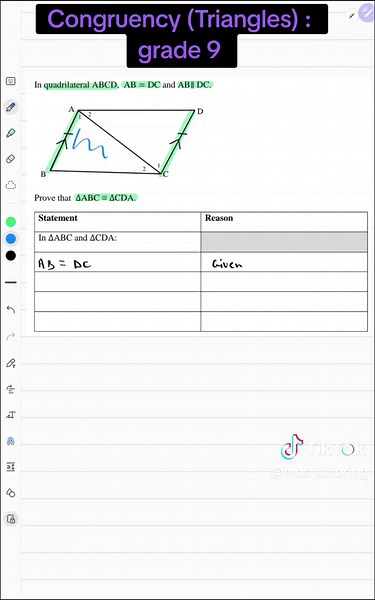Select the green highlighter tool
Screen dimensions: 375x600
tap(11, 133)
